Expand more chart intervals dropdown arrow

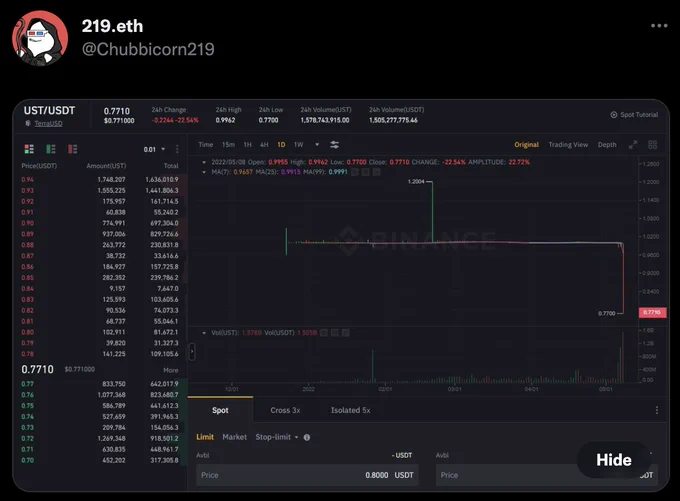[x=317, y=144]
